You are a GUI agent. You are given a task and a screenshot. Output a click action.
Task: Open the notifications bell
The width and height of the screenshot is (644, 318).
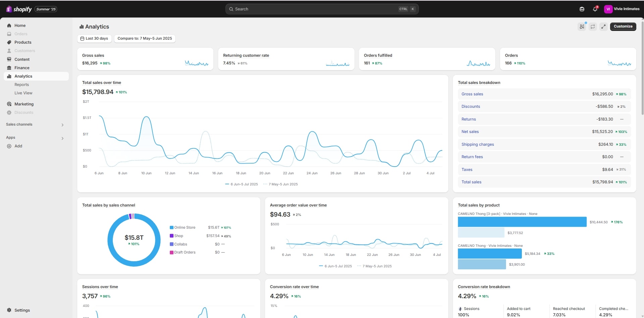595,9
